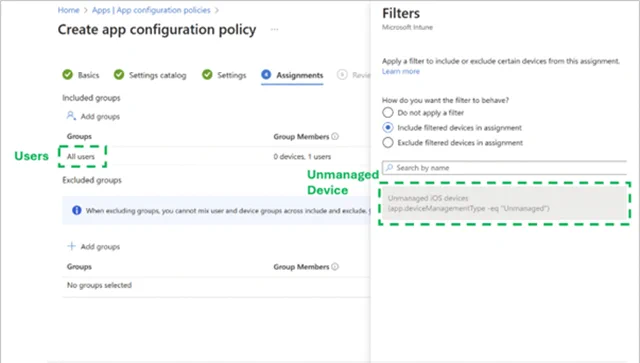Screen dimensions: 640x363
Task: Go to Home breadcrumb link
Action: [68, 10]
